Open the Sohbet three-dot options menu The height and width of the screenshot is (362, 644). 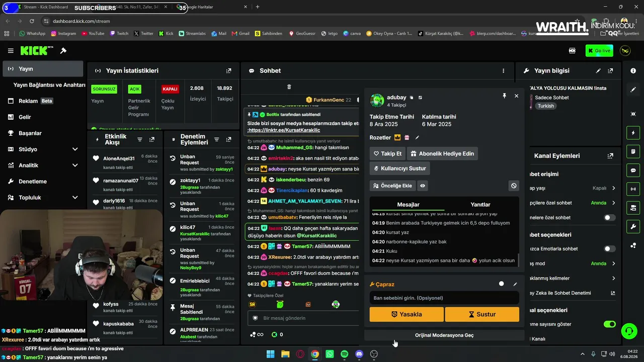pos(503,71)
